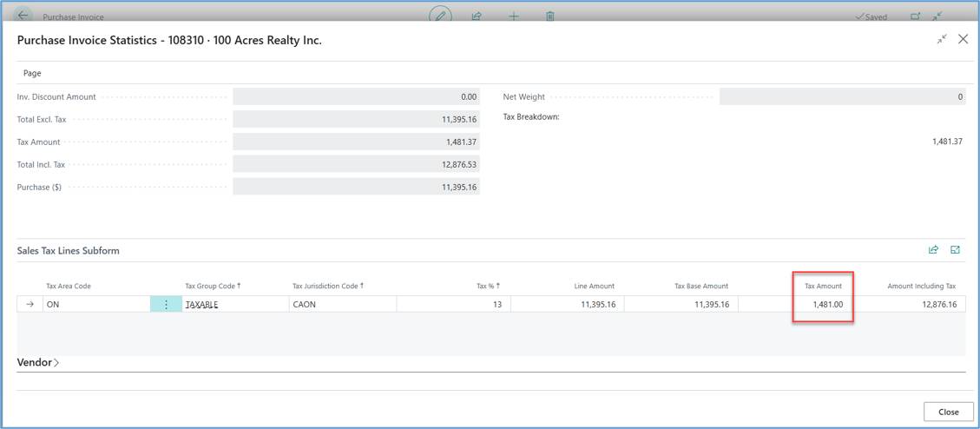Click the Tax % cell showing 13
Image resolution: width=980 pixels, height=429 pixels.
click(x=454, y=304)
